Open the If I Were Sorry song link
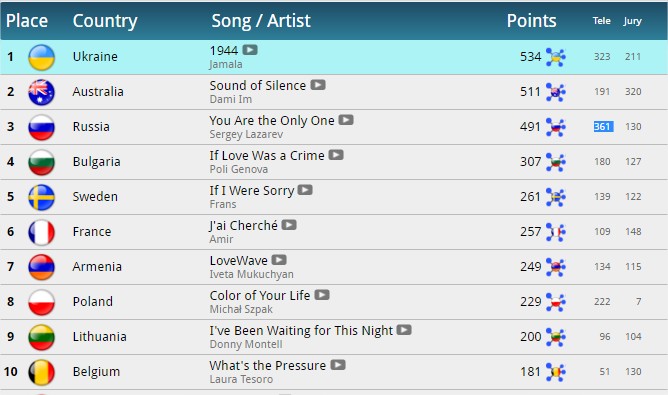The height and width of the screenshot is (395, 668). pyautogui.click(x=252, y=190)
